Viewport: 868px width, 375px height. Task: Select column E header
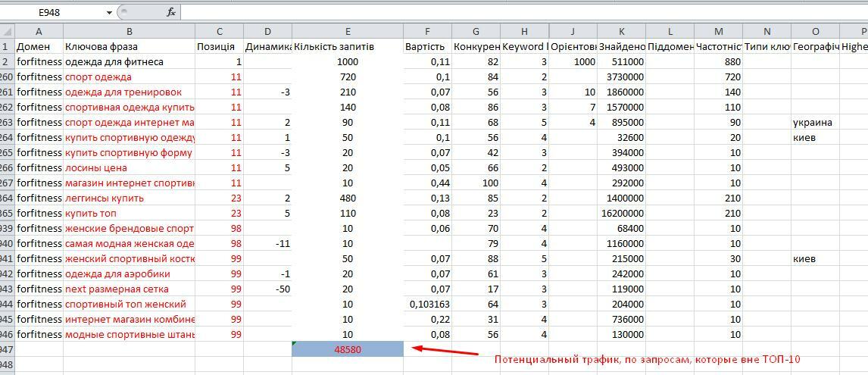pos(347,32)
